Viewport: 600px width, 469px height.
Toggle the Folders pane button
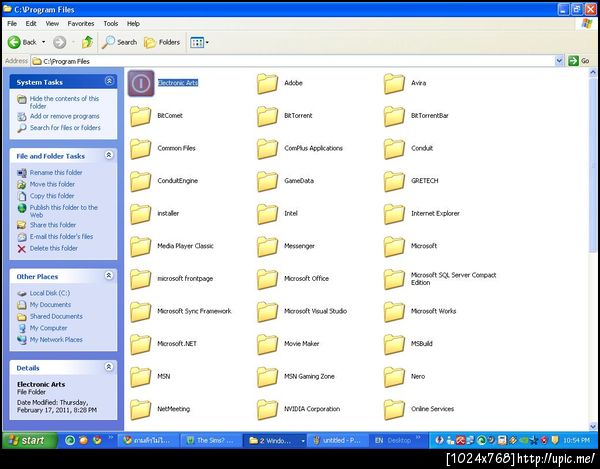[x=162, y=42]
